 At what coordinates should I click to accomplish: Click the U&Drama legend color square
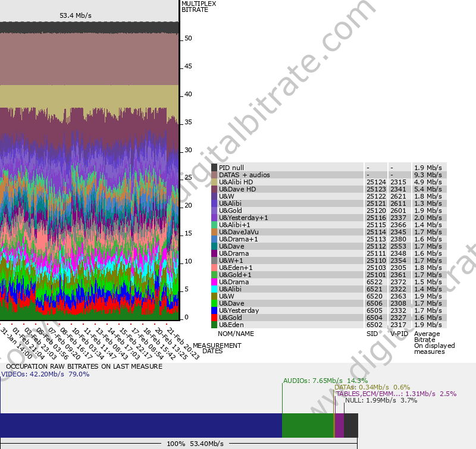pyautogui.click(x=213, y=253)
